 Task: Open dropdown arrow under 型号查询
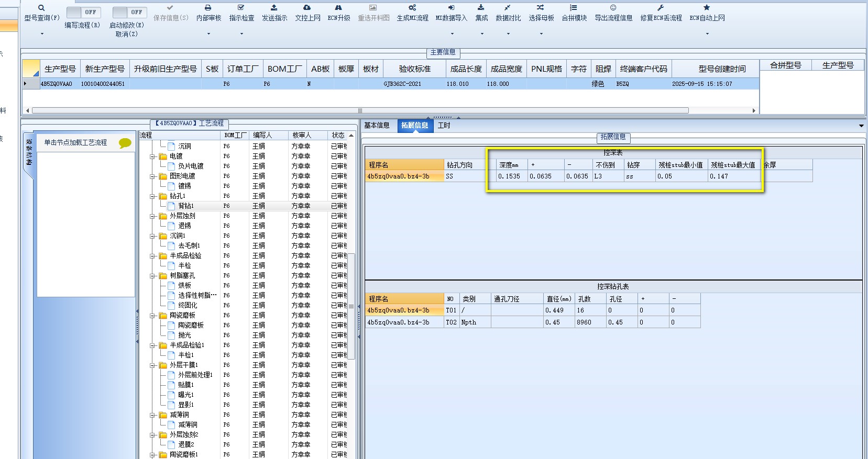point(42,34)
